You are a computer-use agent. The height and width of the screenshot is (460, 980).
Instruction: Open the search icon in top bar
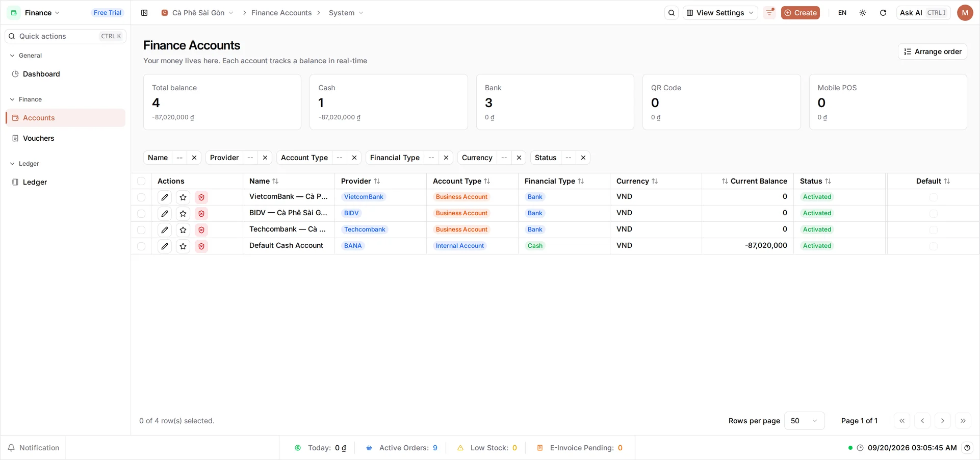pos(672,13)
